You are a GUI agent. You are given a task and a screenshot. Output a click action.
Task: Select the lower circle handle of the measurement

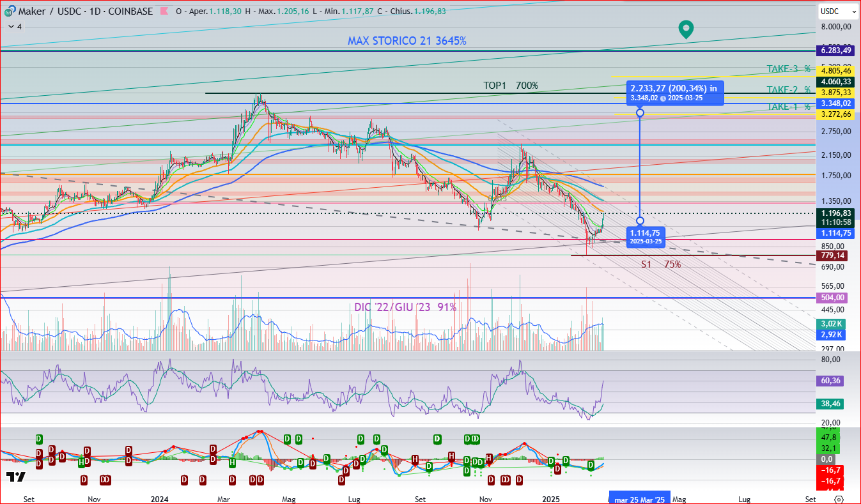[640, 220]
